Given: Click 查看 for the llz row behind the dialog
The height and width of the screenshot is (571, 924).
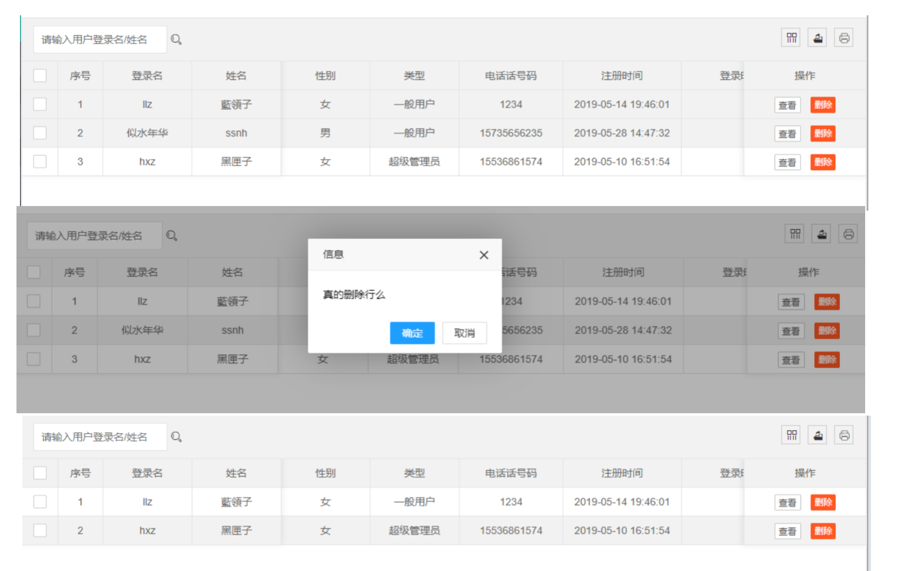Looking at the screenshot, I should point(791,302).
